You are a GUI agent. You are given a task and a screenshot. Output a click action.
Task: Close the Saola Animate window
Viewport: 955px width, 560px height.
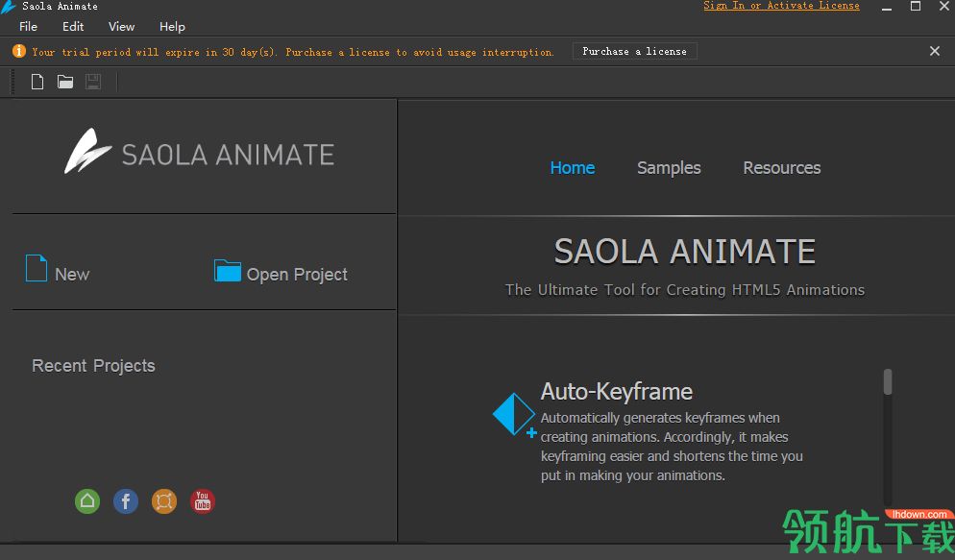click(x=944, y=7)
